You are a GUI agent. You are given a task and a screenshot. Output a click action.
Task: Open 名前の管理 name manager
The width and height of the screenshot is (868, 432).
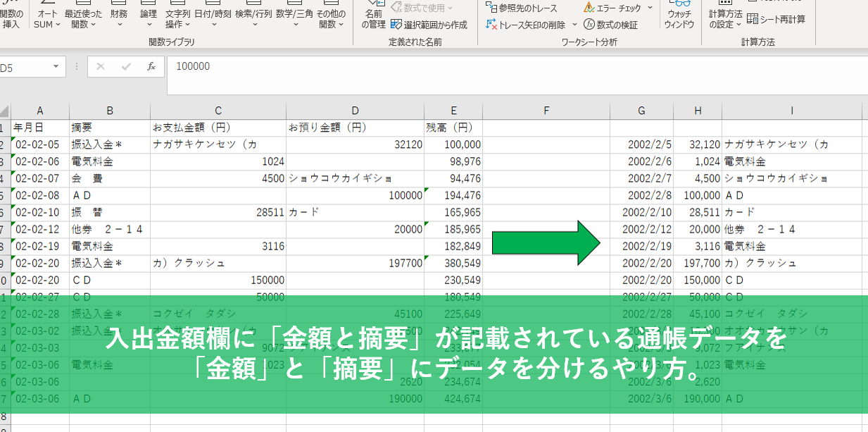click(373, 18)
